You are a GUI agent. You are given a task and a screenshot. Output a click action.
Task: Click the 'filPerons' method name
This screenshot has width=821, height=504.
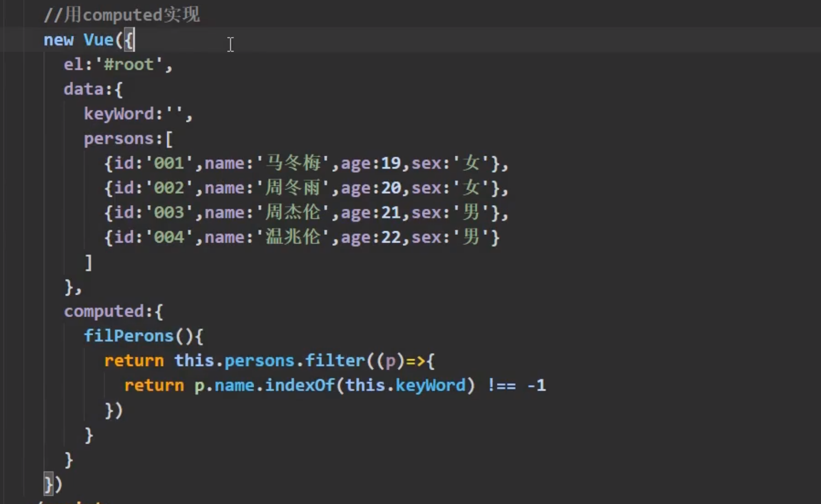pyautogui.click(x=128, y=336)
